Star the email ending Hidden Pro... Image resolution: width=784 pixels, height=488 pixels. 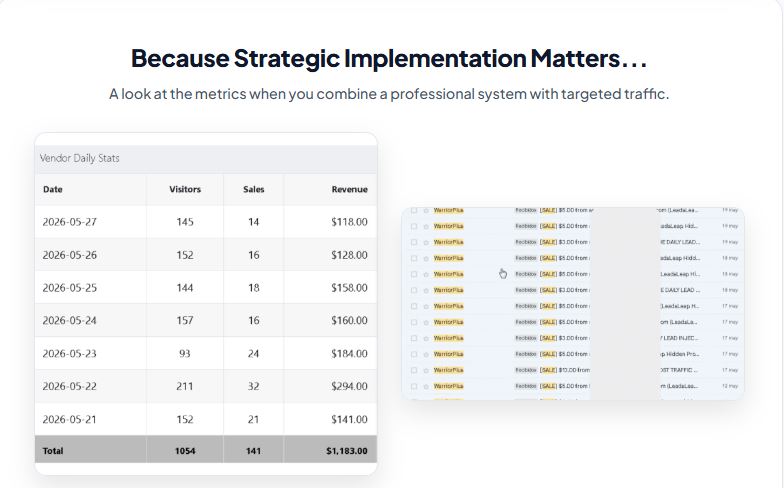pyautogui.click(x=426, y=354)
